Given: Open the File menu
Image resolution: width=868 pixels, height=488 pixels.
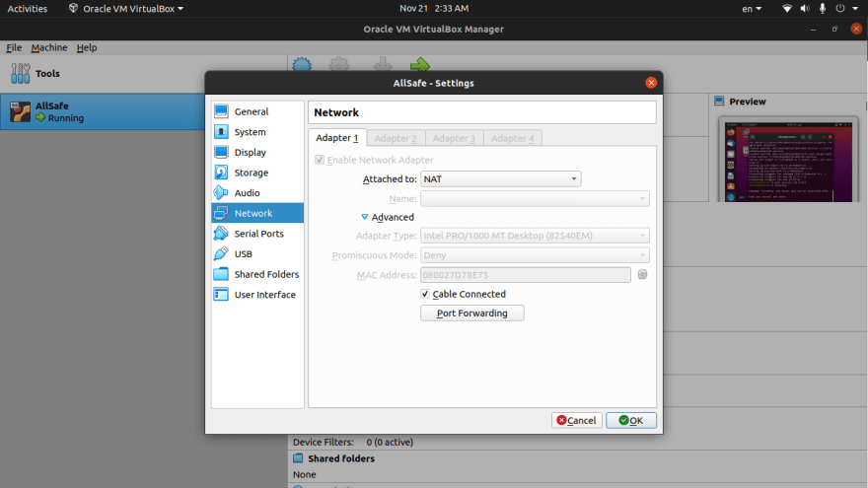Looking at the screenshot, I should click(x=14, y=47).
